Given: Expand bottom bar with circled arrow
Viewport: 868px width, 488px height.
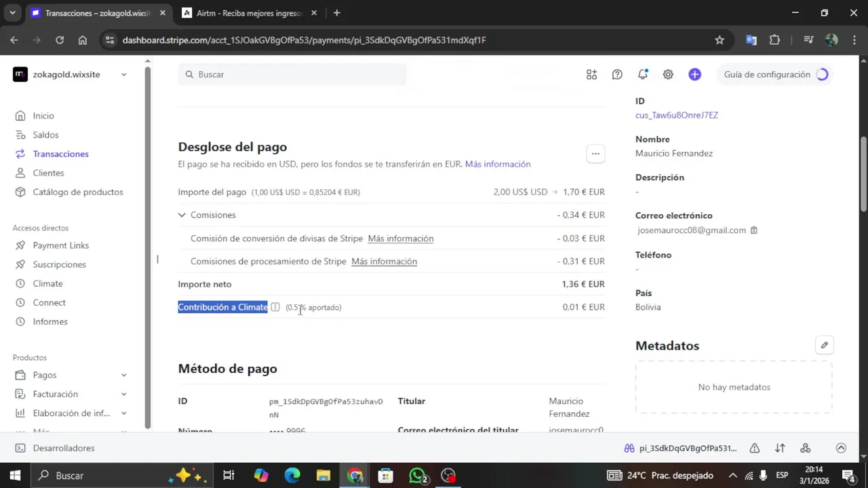Looking at the screenshot, I should pos(841,448).
